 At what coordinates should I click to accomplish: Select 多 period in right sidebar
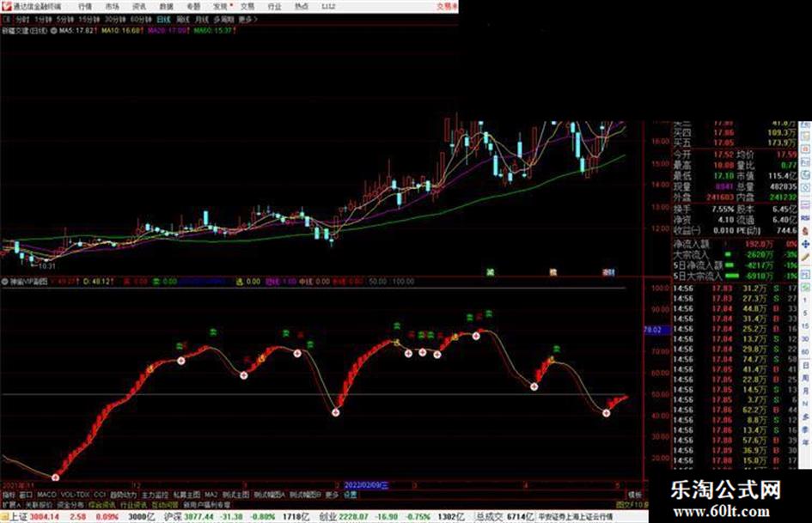[x=806, y=417]
